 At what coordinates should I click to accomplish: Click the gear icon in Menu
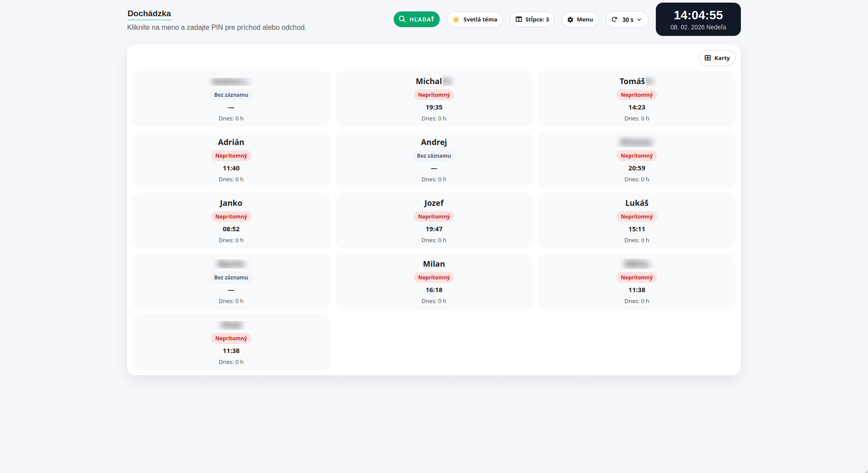[570, 20]
